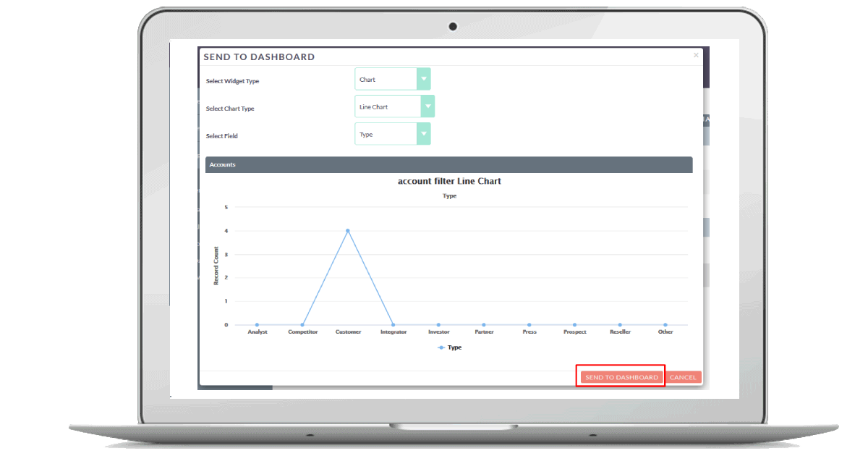Image resolution: width=868 pixels, height=456 pixels.
Task: Click the Prospect data point marker
Action: (x=574, y=325)
